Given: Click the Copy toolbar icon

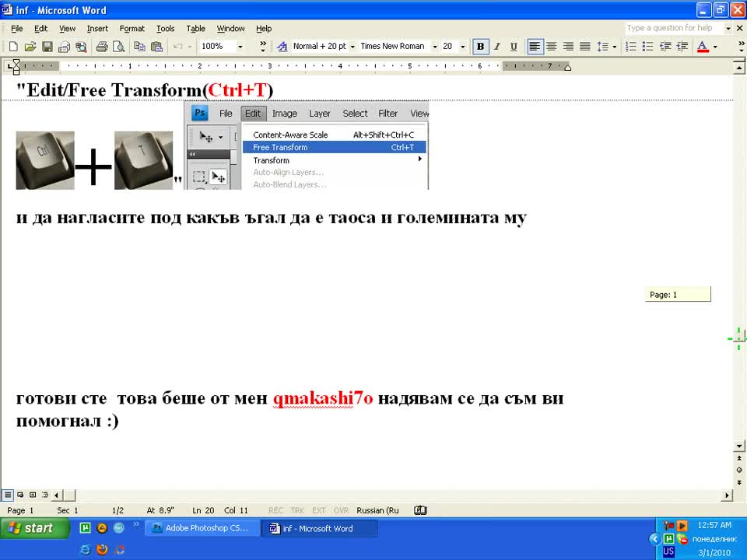Looking at the screenshot, I should click(x=139, y=47).
